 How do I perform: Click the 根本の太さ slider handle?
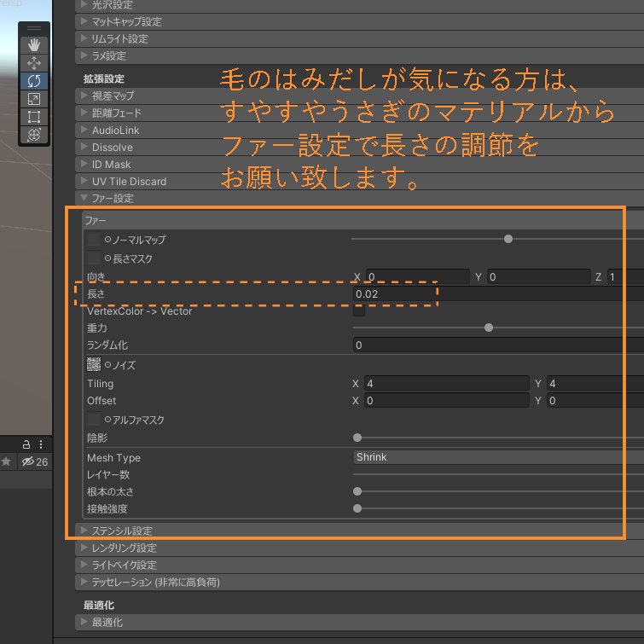click(357, 491)
